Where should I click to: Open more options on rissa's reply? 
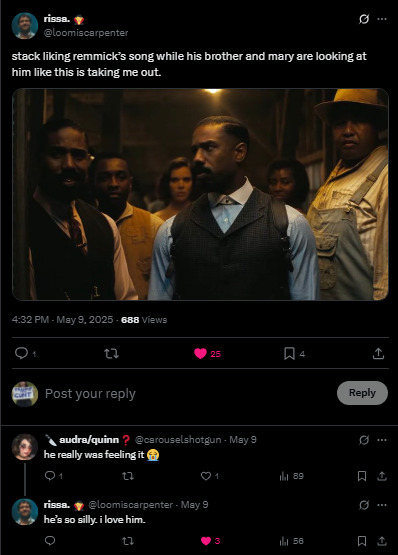click(x=382, y=505)
